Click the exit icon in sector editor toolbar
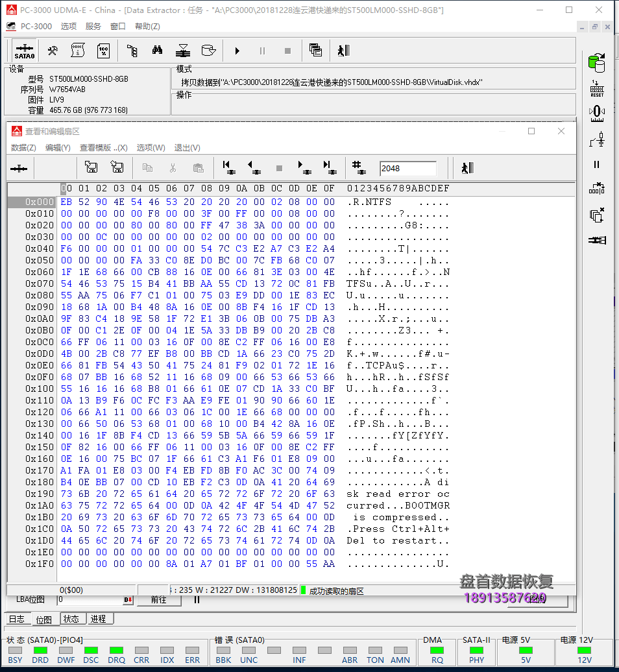The height and width of the screenshot is (672, 619). [x=467, y=167]
